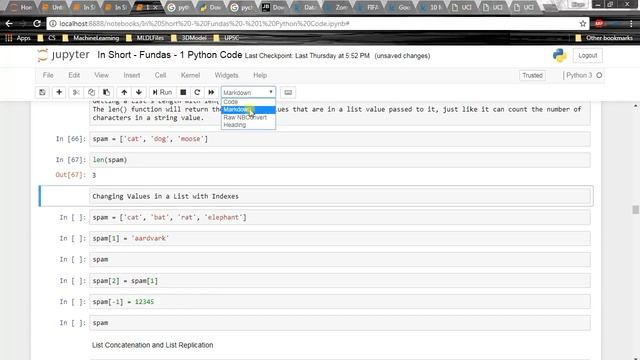Click the Trusted notebook button
Viewport: 640px width, 360px height.
532,76
